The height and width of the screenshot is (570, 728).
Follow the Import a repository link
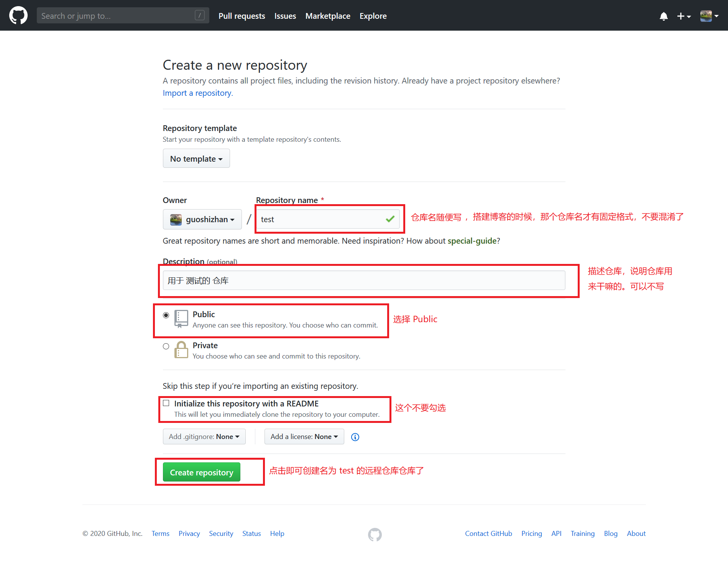pyautogui.click(x=197, y=93)
